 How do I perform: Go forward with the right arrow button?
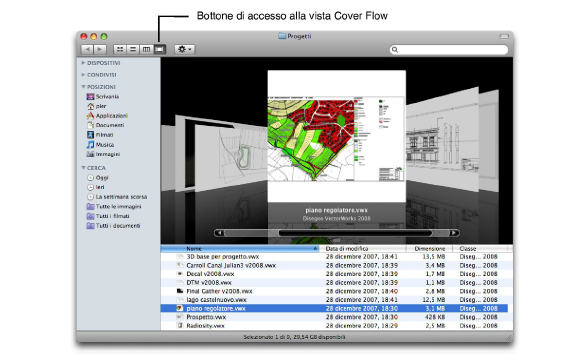pos(100,49)
